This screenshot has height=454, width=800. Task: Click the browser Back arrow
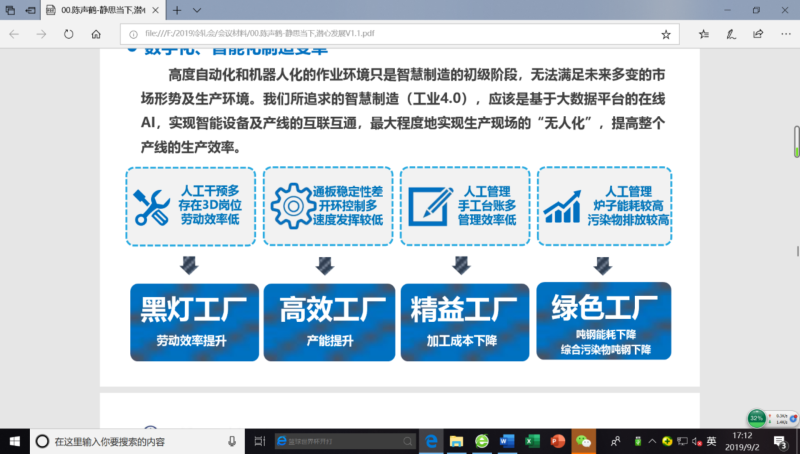tap(14, 33)
